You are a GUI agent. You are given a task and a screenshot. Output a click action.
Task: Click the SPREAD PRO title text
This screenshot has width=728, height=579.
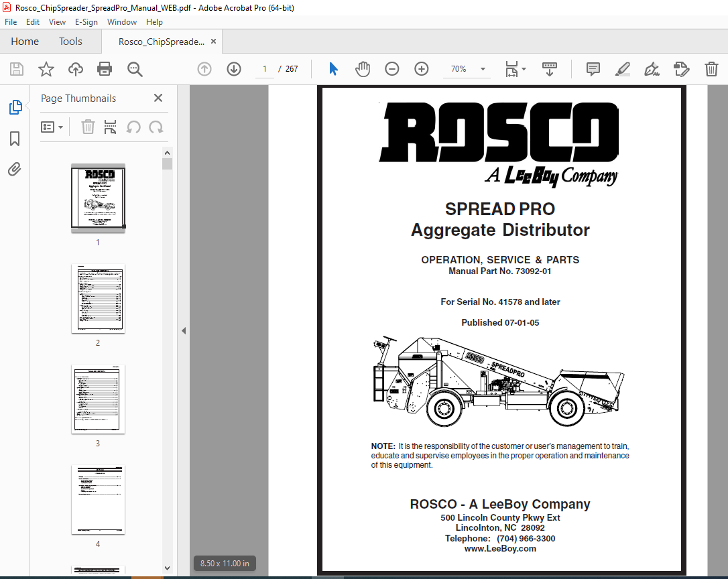tap(500, 209)
